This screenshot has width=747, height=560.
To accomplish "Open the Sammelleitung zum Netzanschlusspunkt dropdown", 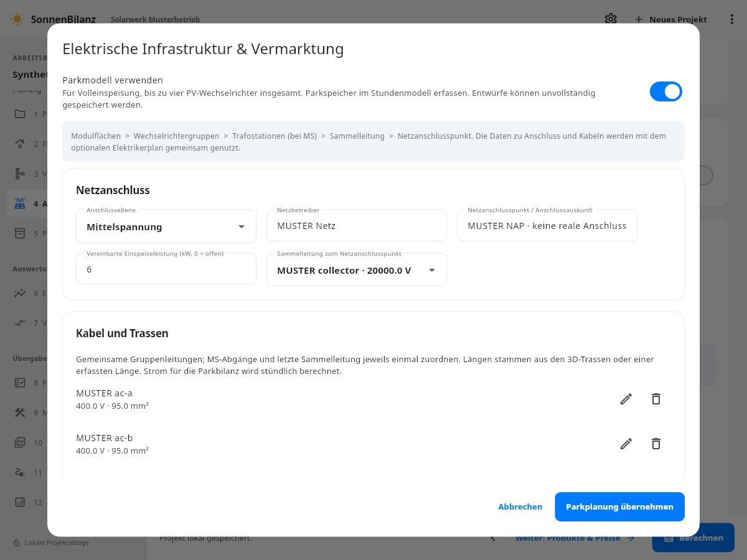I will pos(357,270).
